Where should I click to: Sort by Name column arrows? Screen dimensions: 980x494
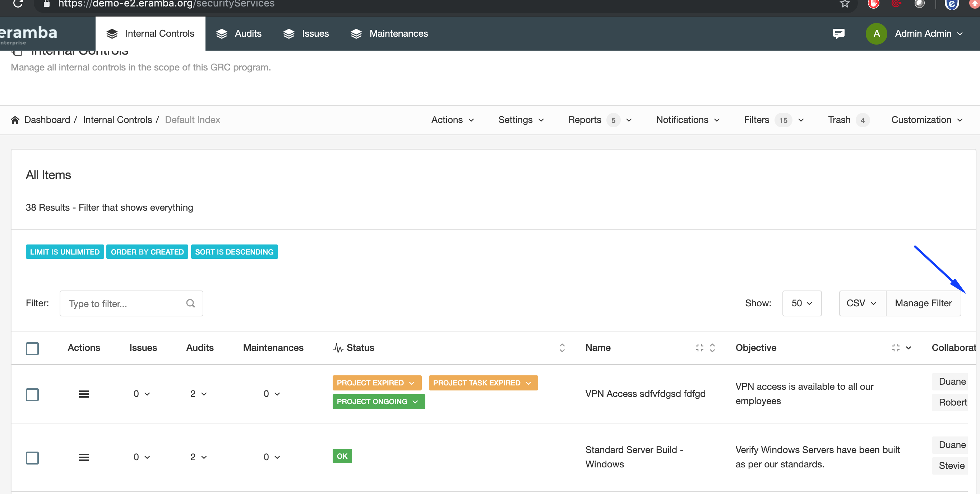[x=712, y=348]
